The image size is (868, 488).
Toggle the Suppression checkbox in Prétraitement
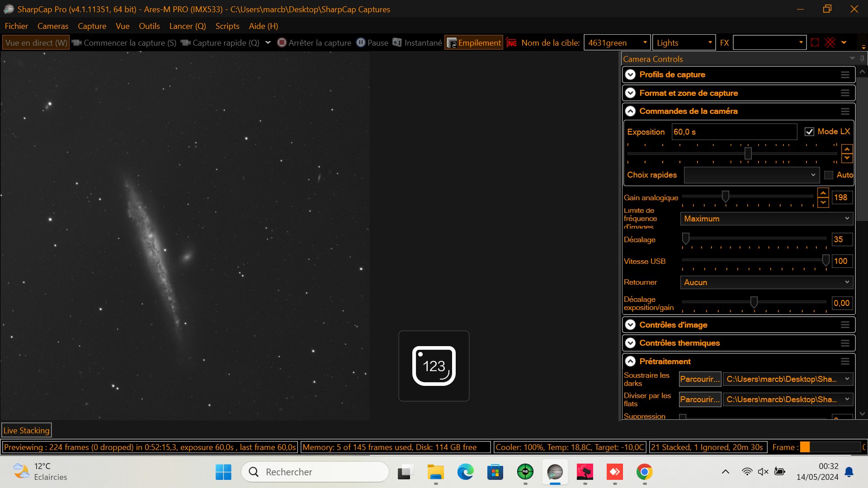683,417
